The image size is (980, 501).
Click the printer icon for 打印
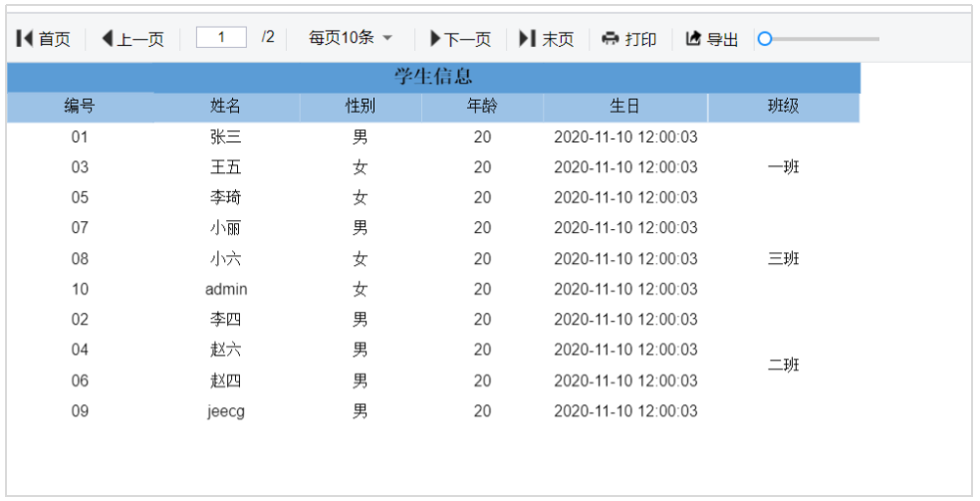point(610,39)
